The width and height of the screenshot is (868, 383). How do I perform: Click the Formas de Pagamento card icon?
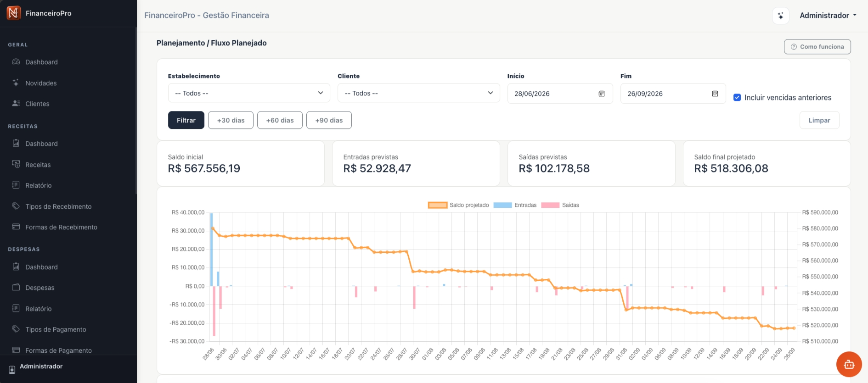[16, 350]
